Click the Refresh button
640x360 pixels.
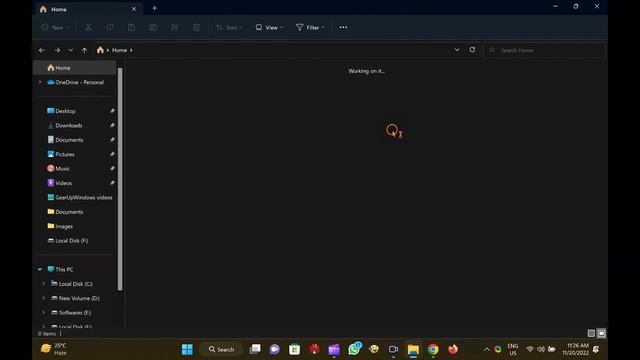(472, 50)
